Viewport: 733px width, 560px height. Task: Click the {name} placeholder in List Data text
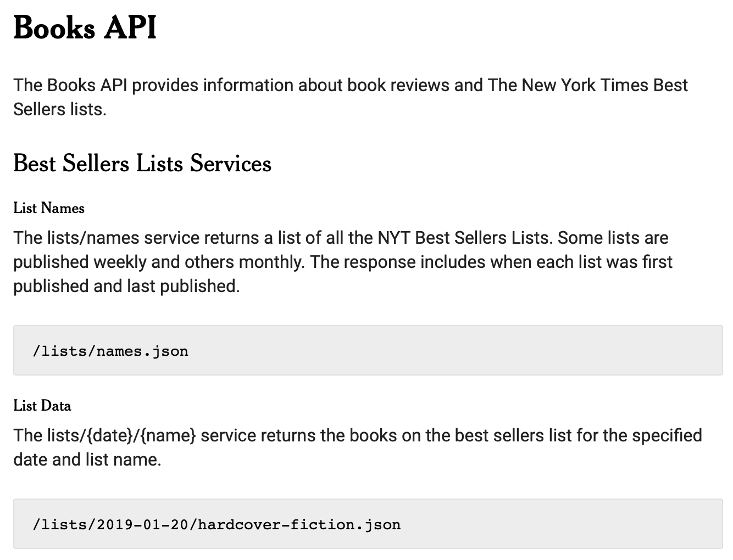pyautogui.click(x=168, y=435)
